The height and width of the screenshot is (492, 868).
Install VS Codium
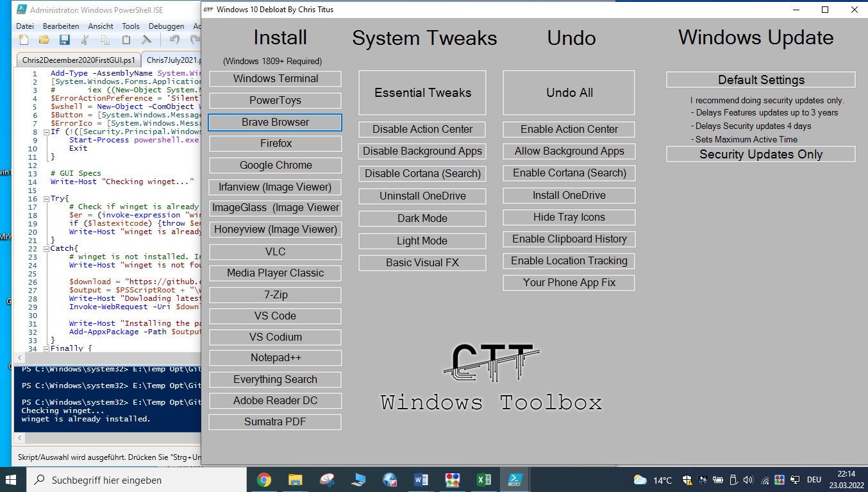[x=275, y=337]
